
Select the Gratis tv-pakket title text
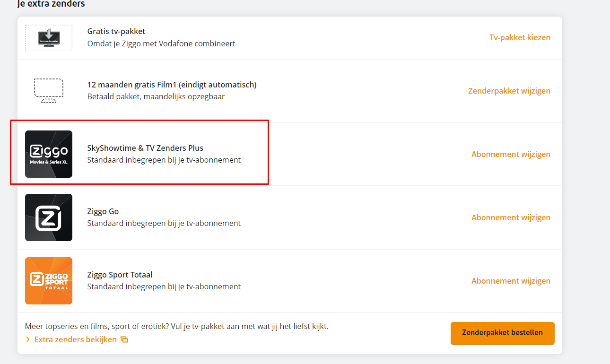tap(116, 31)
